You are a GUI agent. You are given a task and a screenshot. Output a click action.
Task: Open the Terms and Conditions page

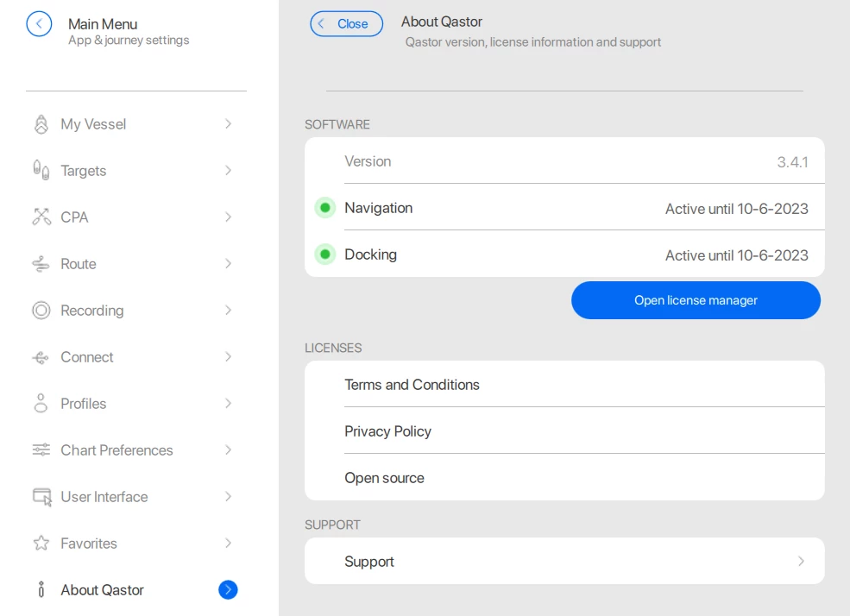[412, 384]
